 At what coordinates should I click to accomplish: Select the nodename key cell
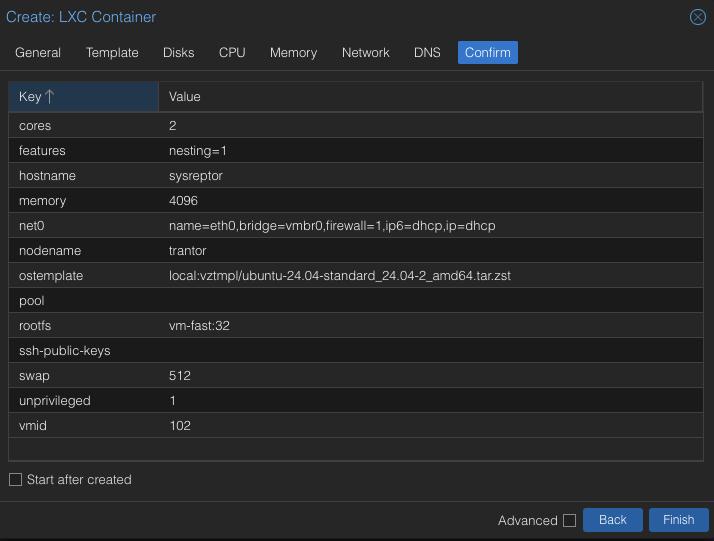[83, 251]
